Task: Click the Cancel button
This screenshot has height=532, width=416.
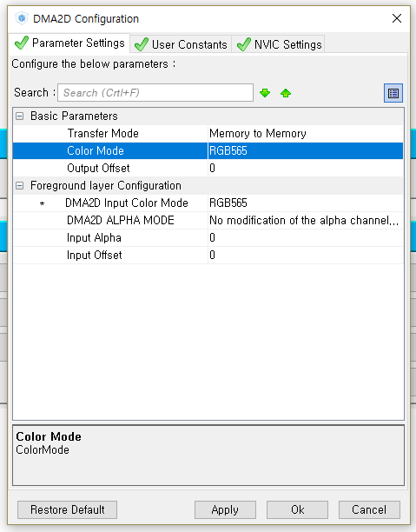Action: pyautogui.click(x=369, y=509)
